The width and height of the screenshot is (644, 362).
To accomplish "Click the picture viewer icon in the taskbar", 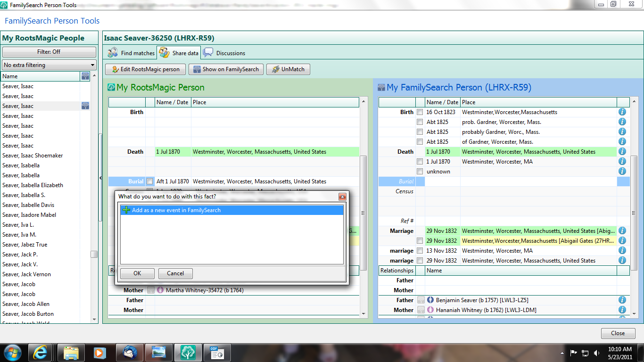I will tap(158, 353).
